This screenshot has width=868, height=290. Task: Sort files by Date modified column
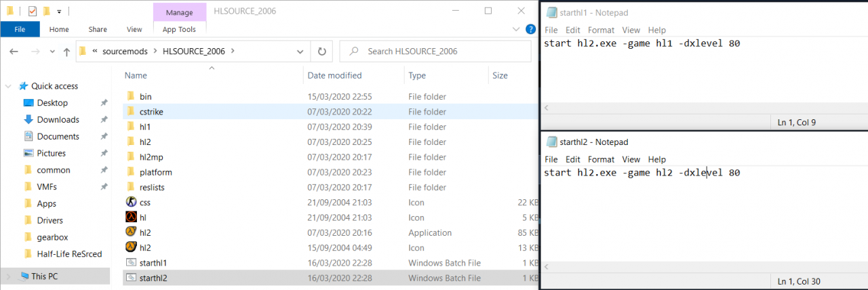[334, 75]
